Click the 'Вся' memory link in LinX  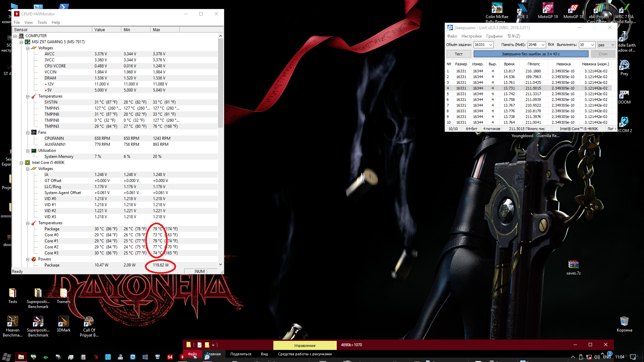click(x=551, y=45)
